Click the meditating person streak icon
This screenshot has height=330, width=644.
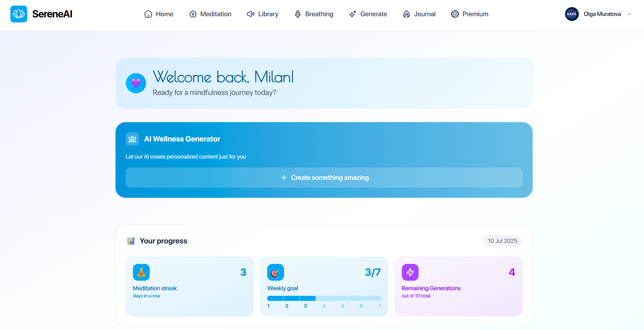point(141,272)
